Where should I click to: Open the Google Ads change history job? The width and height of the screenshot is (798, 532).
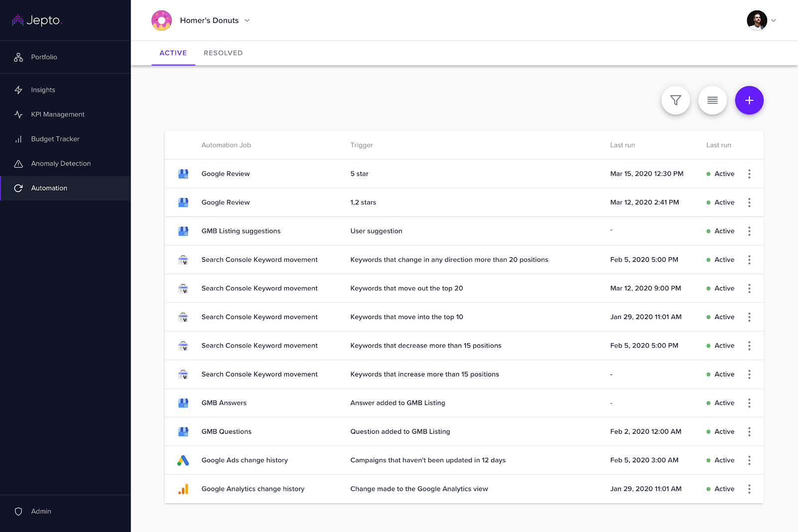coord(244,460)
